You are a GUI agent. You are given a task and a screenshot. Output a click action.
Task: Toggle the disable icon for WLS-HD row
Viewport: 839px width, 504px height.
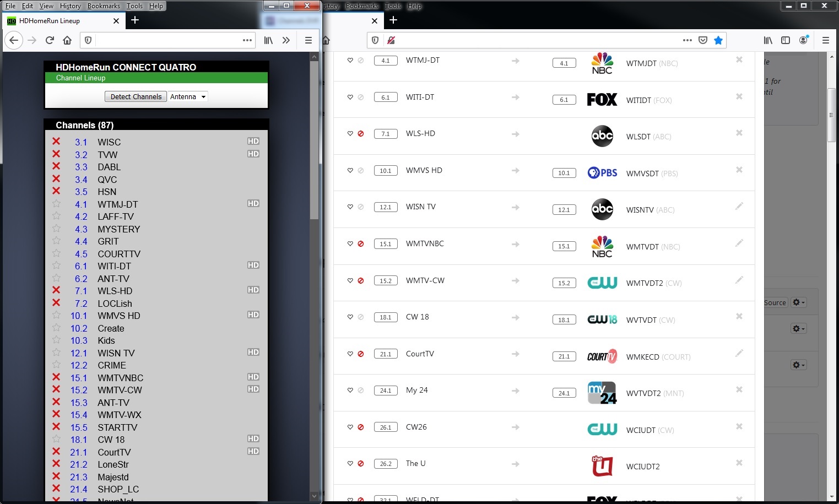pos(361,134)
